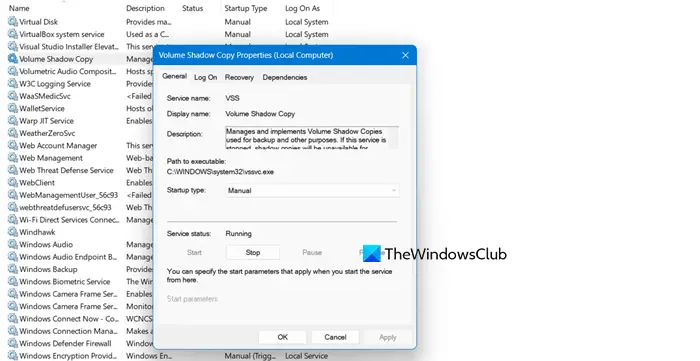Click Manual startup type of Virtual Disk
Screen dimensions: 700x361
click(238, 21)
